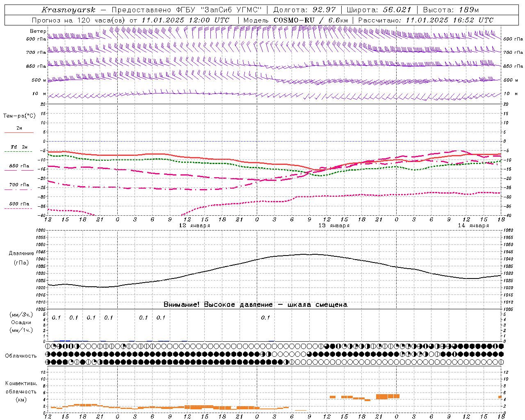Click the 'Td 2м' dew point legend entry
525x420 pixels.
pos(19,147)
